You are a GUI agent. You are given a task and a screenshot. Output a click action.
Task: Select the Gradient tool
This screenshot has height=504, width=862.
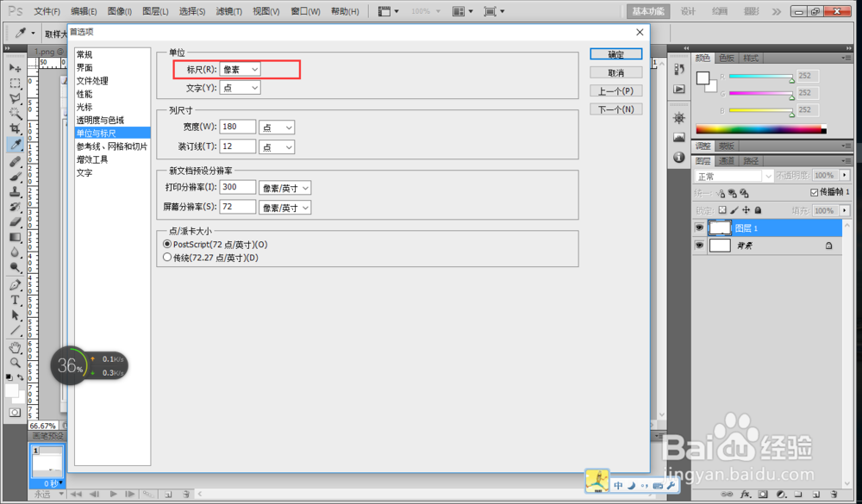coord(15,238)
